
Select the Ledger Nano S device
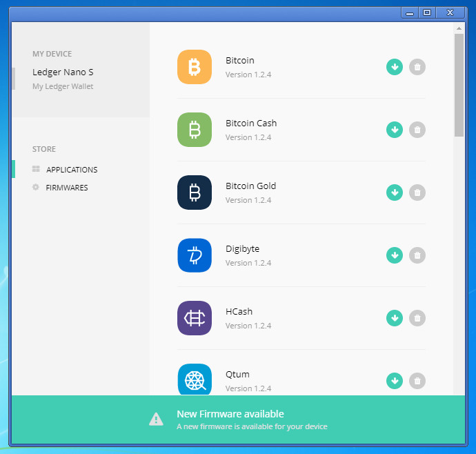[x=63, y=72]
